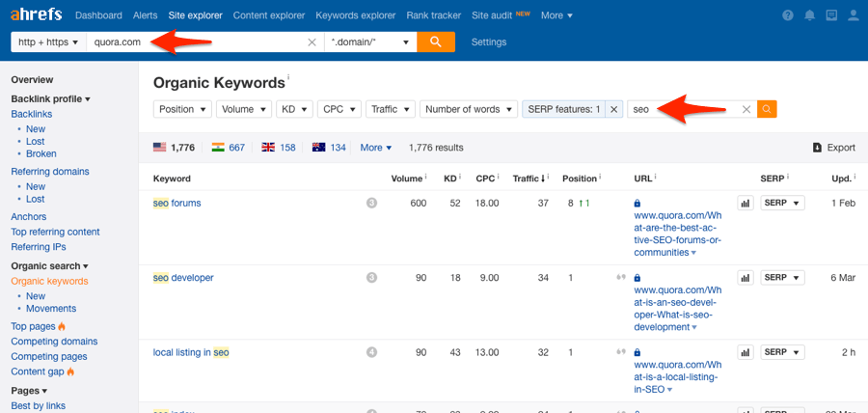Viewport: 868px width, 413px height.
Task: Open Top pages in sidebar
Action: (x=33, y=326)
